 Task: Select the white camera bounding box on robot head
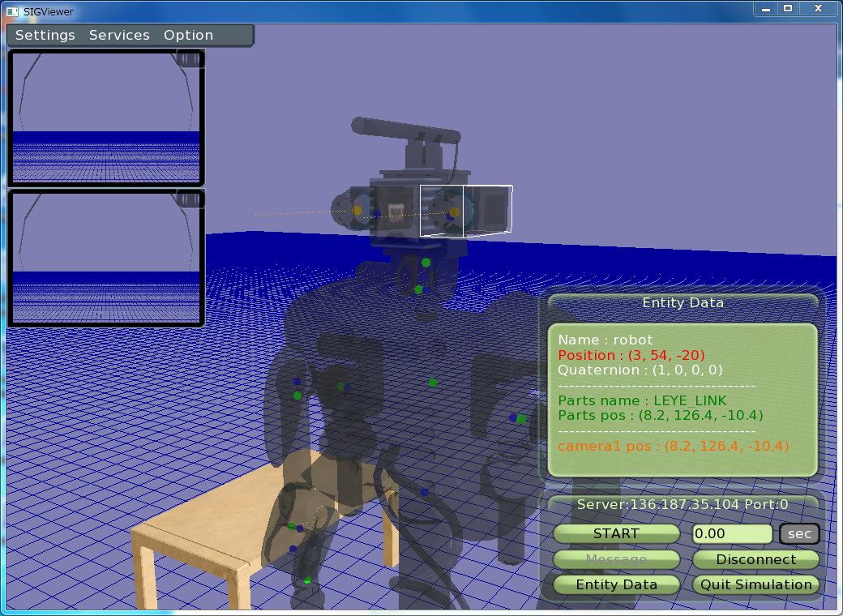[x=466, y=211]
